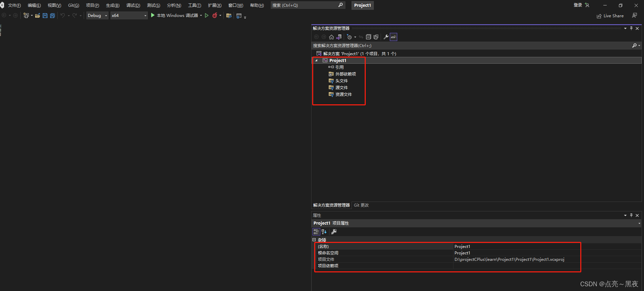
Task: Open the Properties object selector dropdown
Action: tap(639, 223)
